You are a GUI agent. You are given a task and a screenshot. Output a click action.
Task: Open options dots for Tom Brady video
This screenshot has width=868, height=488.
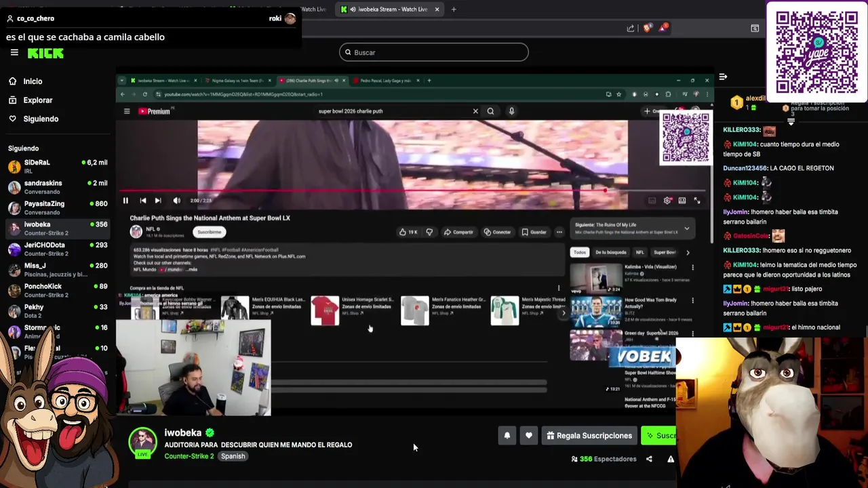[692, 300]
